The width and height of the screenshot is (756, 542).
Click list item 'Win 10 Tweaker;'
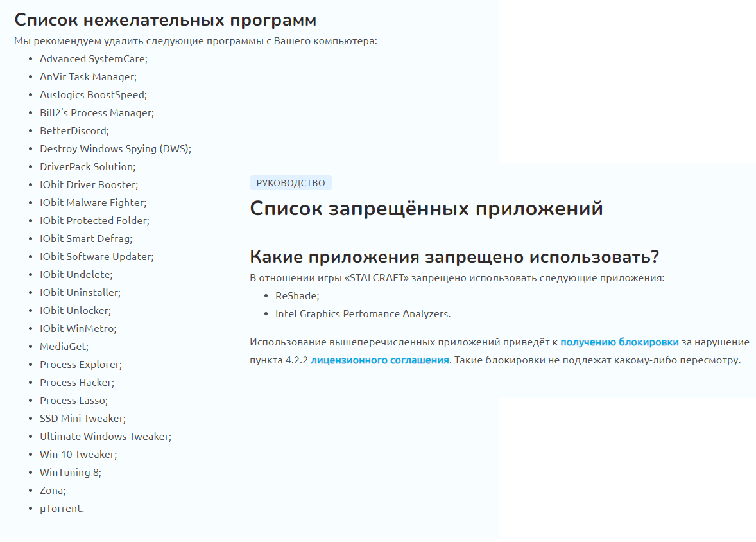point(78,455)
